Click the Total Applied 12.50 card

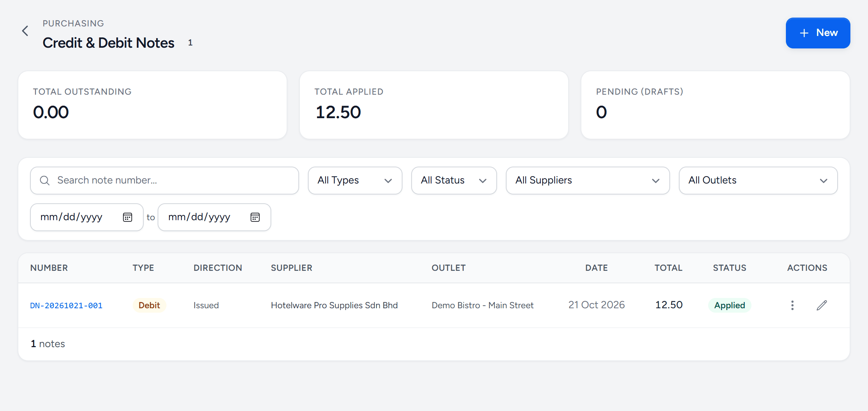point(434,105)
